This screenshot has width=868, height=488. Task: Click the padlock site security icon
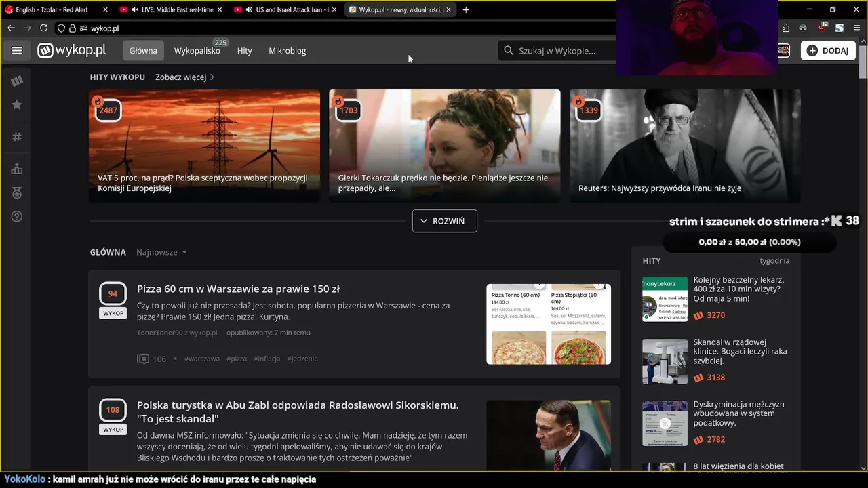coord(73,28)
